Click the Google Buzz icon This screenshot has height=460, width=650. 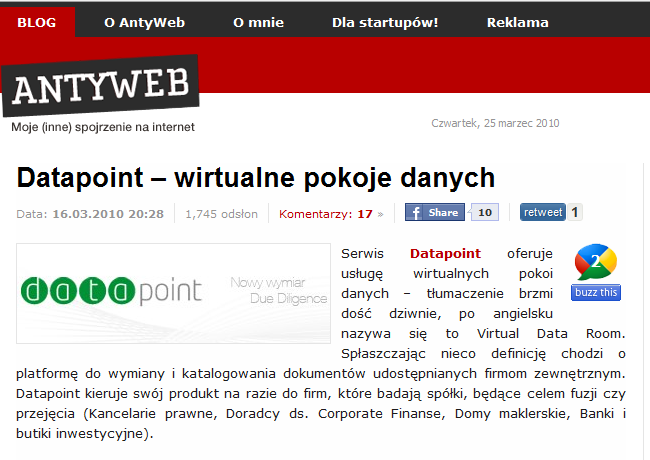click(596, 262)
